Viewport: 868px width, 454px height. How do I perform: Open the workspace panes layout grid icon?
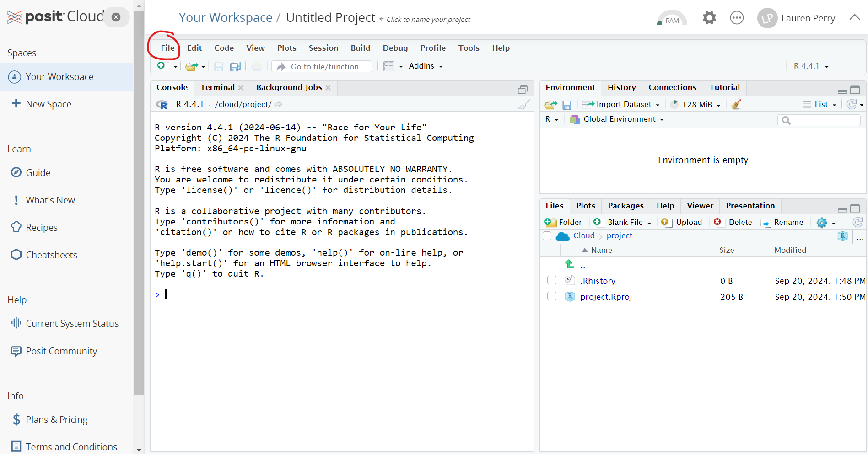pyautogui.click(x=388, y=67)
